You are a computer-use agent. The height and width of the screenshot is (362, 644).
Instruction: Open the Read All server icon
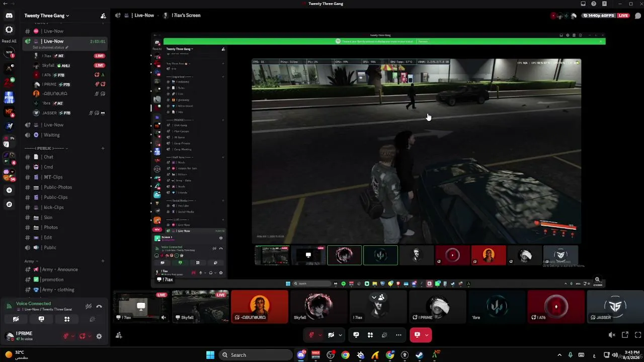point(9,30)
